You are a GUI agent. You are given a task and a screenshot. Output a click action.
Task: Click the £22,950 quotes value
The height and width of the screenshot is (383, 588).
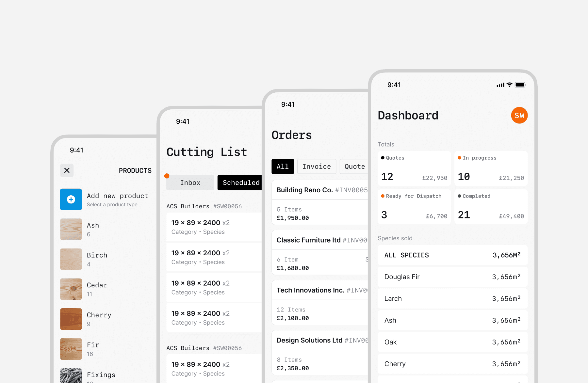click(435, 178)
